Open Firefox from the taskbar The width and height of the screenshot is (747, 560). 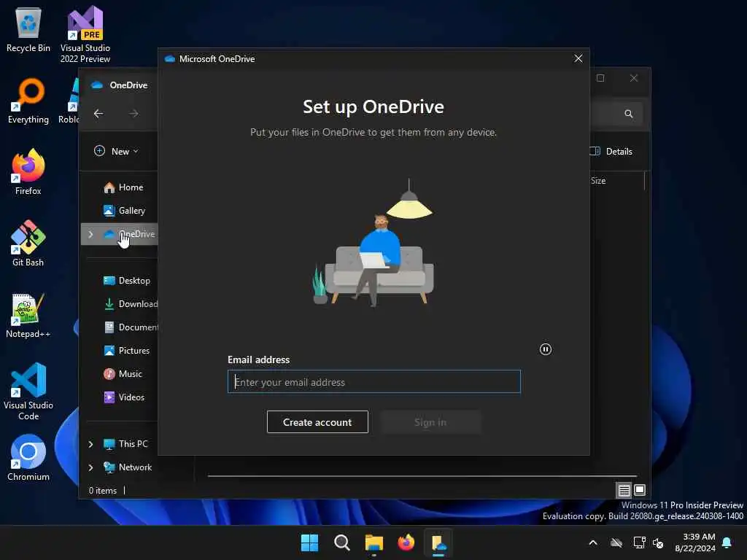[406, 542]
